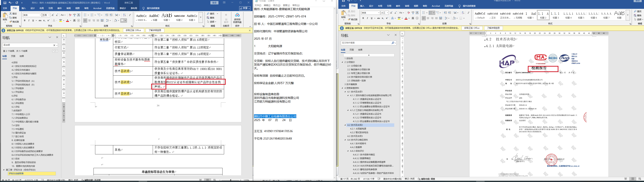Viewport: 644px width, 182px height.
Task: Grow font size in 附件2 Word ribbon
Action: point(53,15)
